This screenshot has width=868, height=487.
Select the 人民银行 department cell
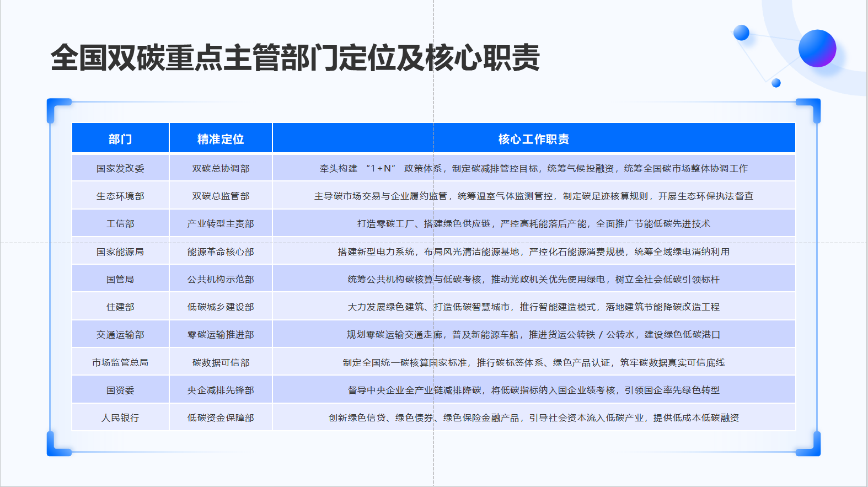pos(120,418)
